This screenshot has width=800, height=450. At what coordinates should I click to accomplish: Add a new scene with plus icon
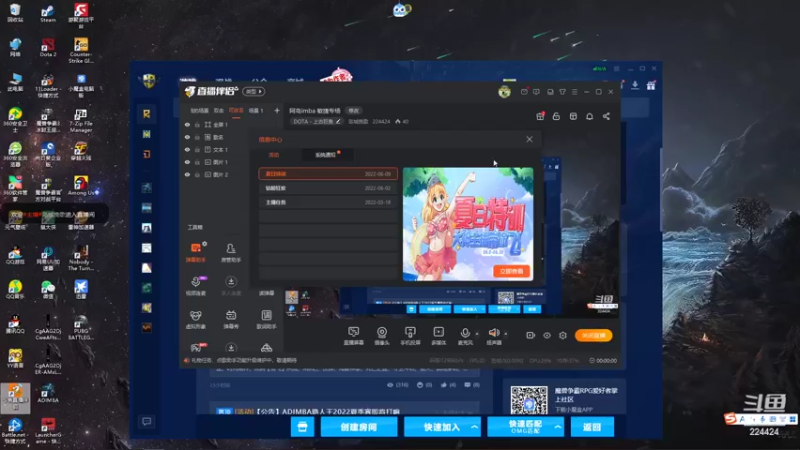277,110
